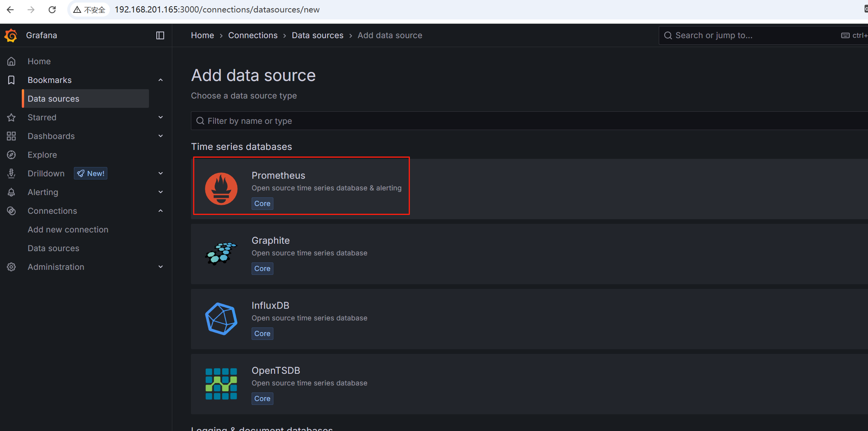Click the Grafana logo icon
Viewport: 868px width, 431px height.
[11, 35]
